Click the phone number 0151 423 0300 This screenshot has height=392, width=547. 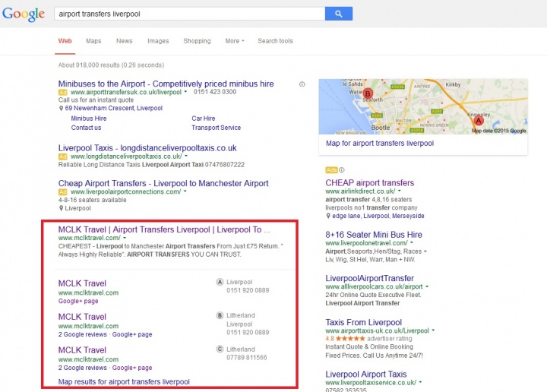[215, 92]
